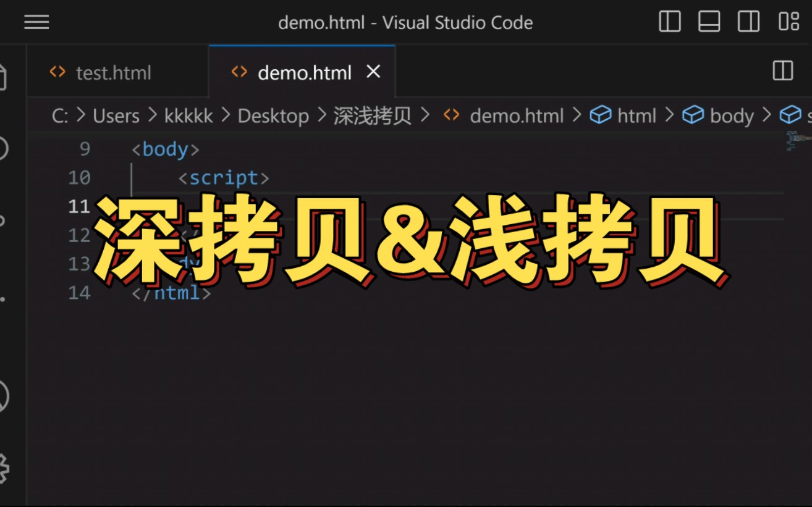
Task: Click the cube icon beside html breadcrumb
Action: point(600,115)
